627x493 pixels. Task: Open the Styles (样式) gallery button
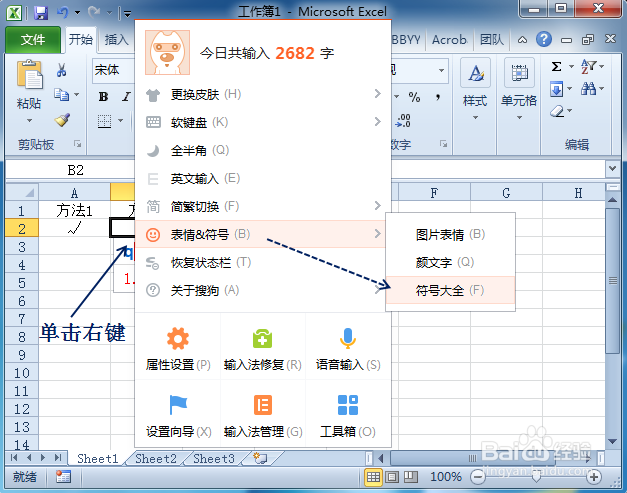(x=475, y=90)
